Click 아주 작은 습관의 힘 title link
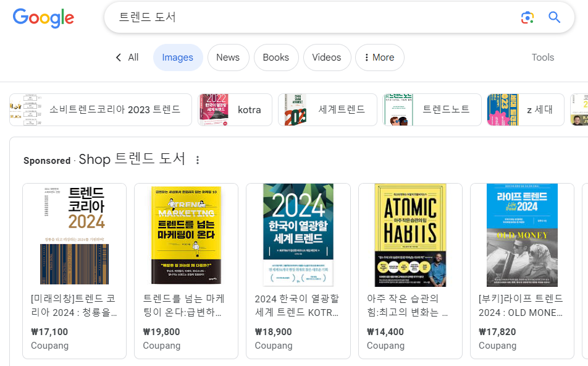The width and height of the screenshot is (588, 366). click(x=407, y=305)
